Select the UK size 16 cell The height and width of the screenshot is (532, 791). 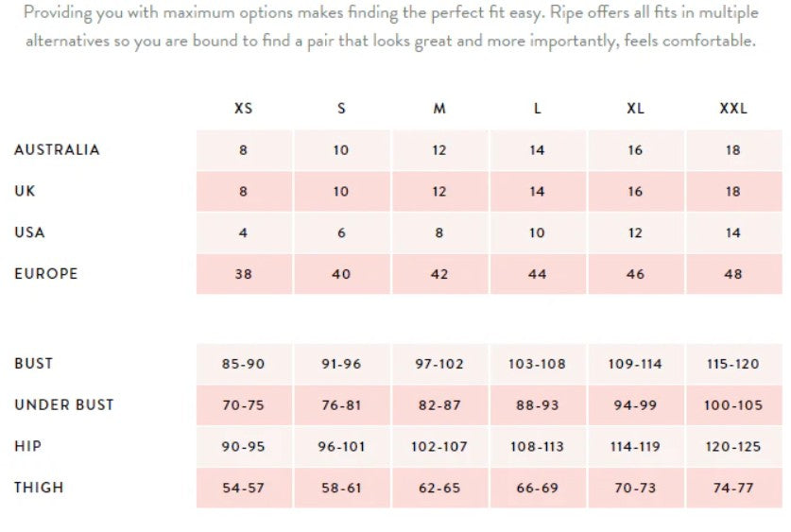(x=635, y=191)
